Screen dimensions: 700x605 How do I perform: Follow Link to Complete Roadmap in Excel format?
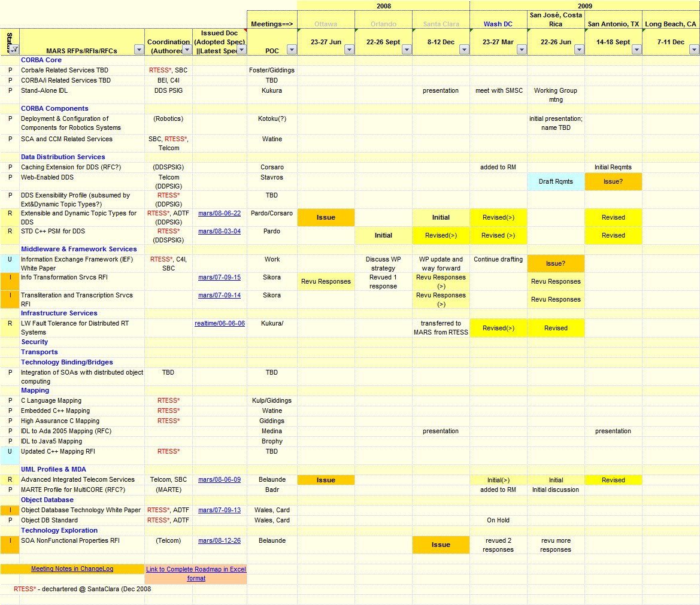(x=196, y=574)
